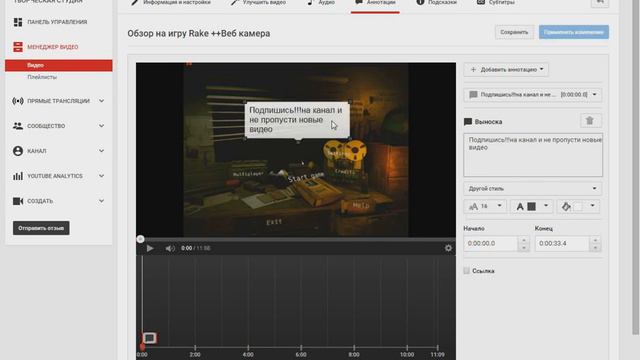Click the Отправить отзыв button

click(x=41, y=228)
